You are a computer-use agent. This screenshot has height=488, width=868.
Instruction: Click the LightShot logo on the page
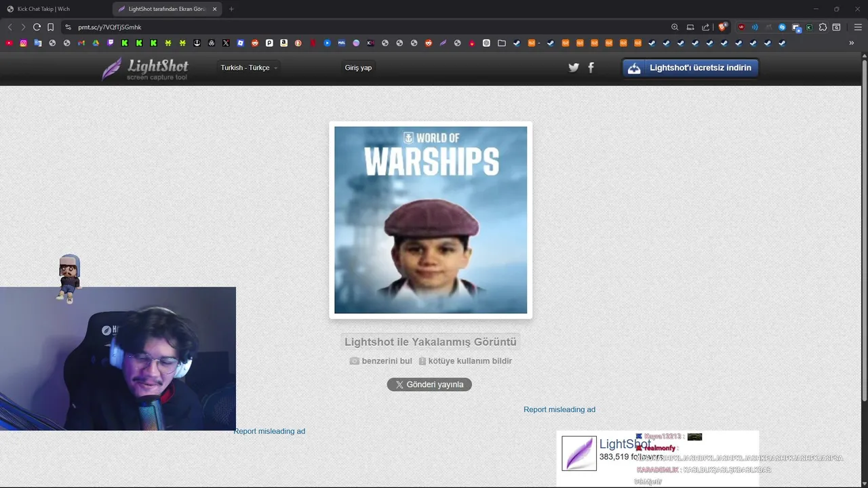coord(145,68)
